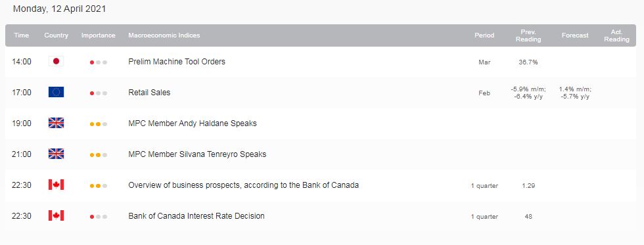Select the UK flag in Andy Haldane row
Screen dimensions: 644x245
(x=57, y=123)
